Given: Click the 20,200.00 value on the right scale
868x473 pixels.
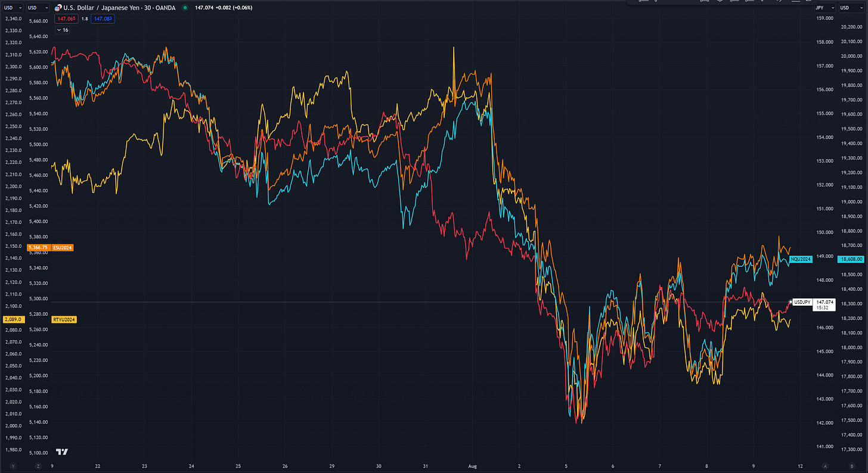Looking at the screenshot, I should click(851, 27).
